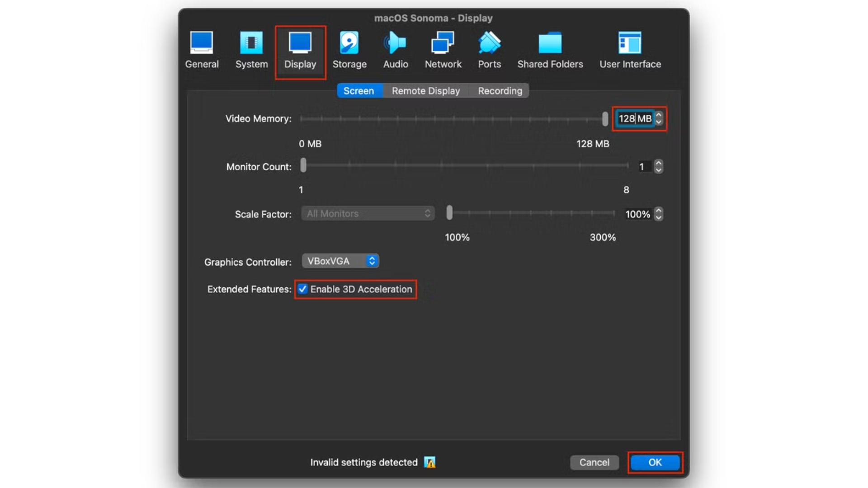Dismiss the dialog with Cancel
This screenshot has width=868, height=488.
(x=594, y=462)
